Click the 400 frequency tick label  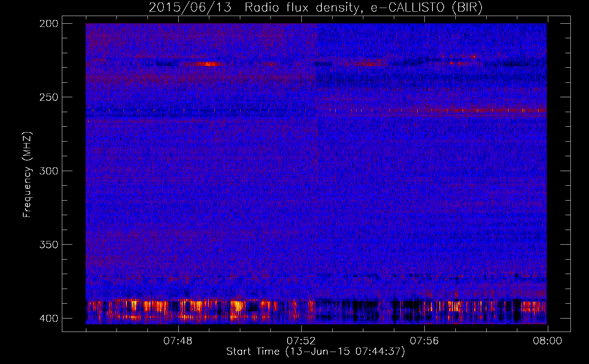click(48, 318)
